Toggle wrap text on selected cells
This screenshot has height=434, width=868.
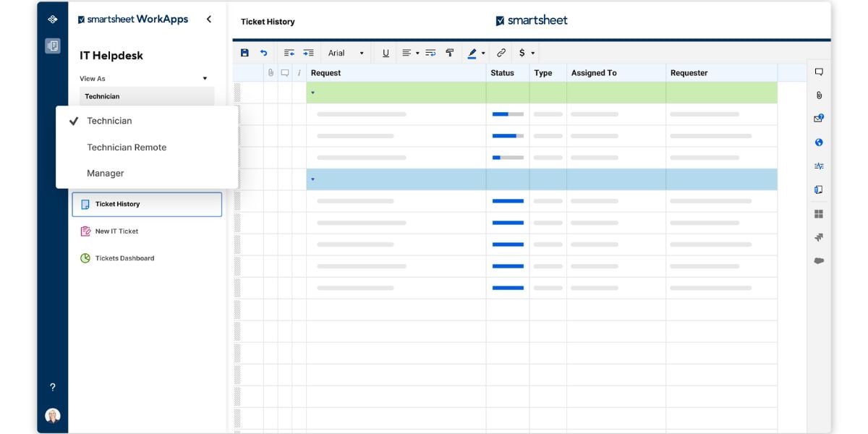(x=430, y=53)
